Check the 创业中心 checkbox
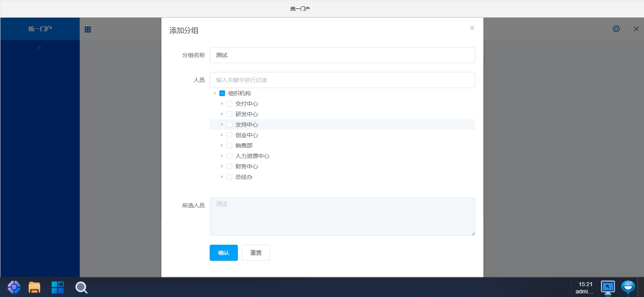 pyautogui.click(x=229, y=135)
